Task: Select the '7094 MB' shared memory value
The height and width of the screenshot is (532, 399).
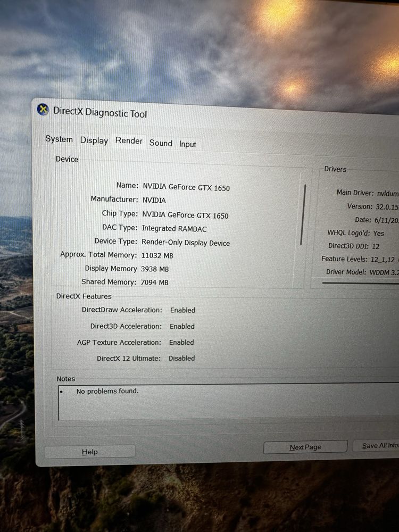Action: pyautogui.click(x=154, y=282)
